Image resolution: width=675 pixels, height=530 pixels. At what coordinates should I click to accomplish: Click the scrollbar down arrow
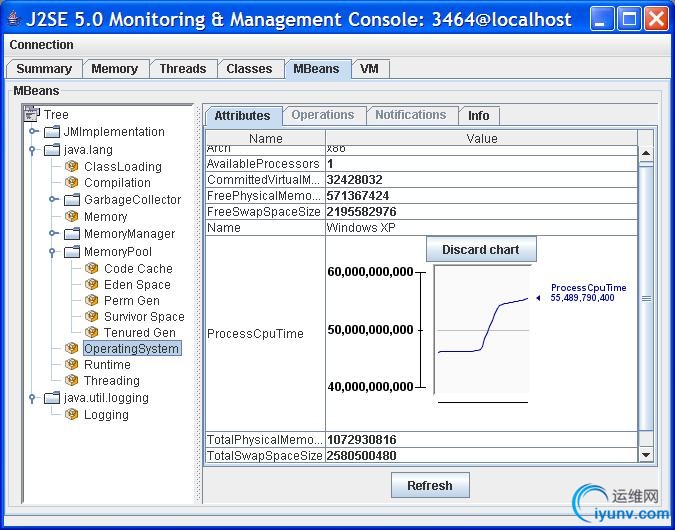point(646,454)
